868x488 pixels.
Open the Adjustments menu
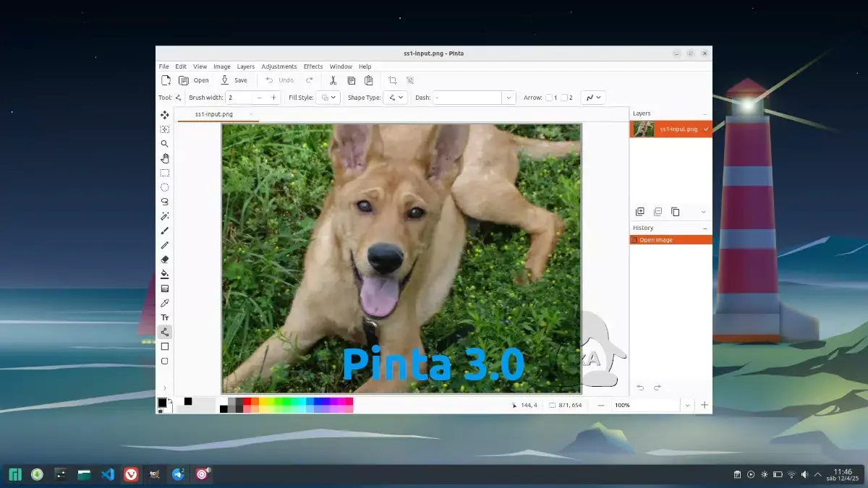point(279,67)
